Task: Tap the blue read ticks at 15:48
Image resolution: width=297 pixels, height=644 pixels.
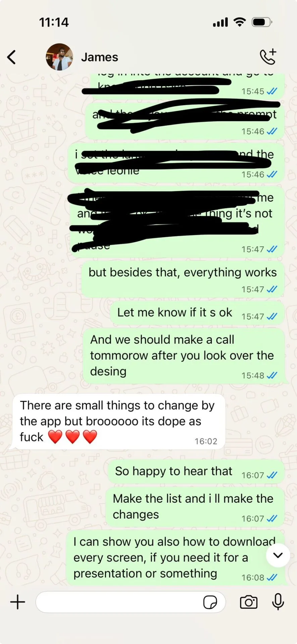Action: [272, 375]
